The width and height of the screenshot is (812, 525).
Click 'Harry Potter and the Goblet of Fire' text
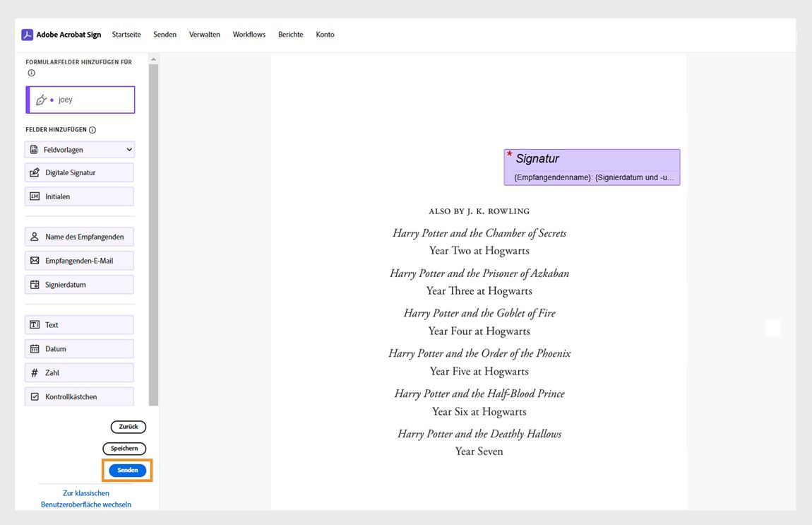click(x=479, y=313)
